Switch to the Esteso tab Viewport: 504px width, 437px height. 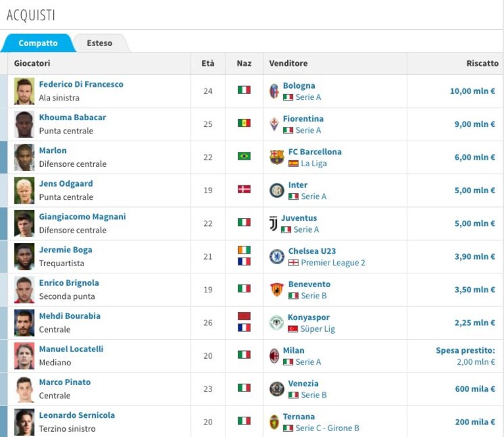[x=100, y=43]
